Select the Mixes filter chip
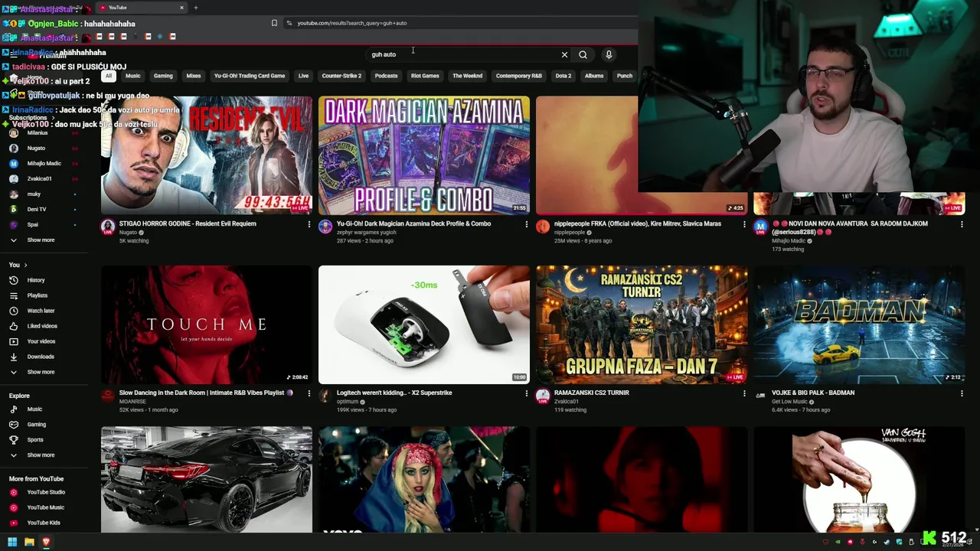 (x=193, y=76)
